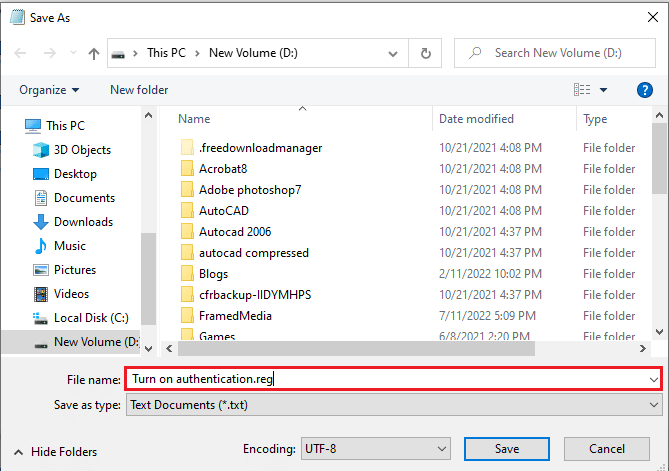Go up one folder level
This screenshot has height=471, width=669.
click(x=93, y=53)
